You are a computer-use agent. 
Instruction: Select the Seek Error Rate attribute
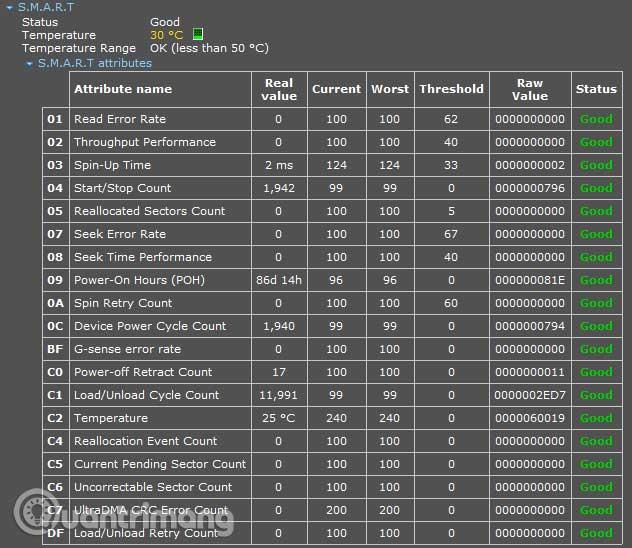120,234
